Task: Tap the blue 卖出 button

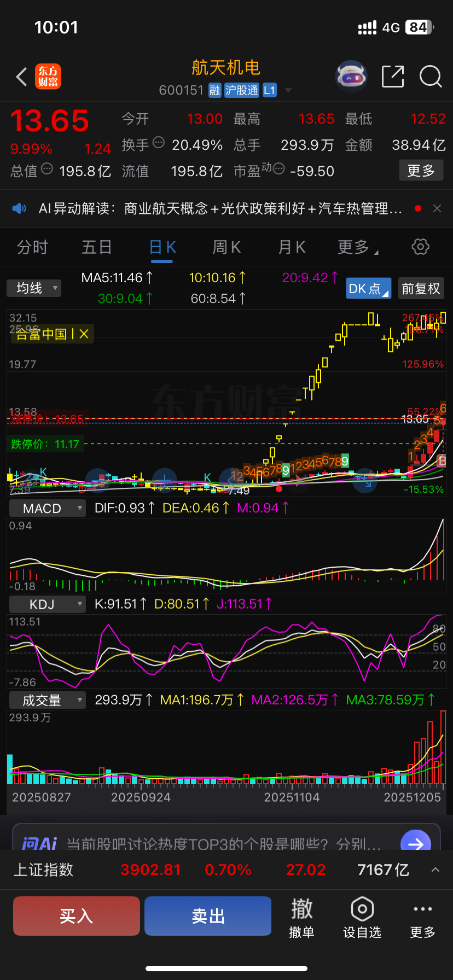Action: [x=208, y=916]
